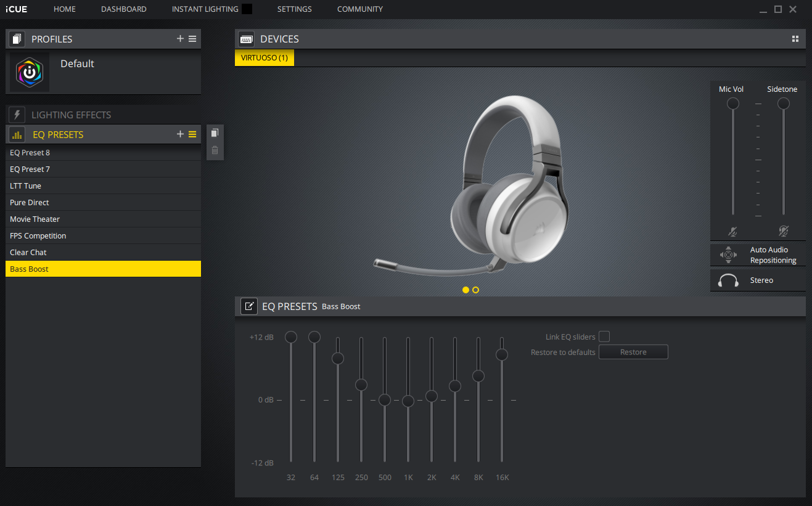Viewport: 812px width, 506px height.
Task: Select the VIRTUOSO (1) device tab
Action: pyautogui.click(x=265, y=58)
